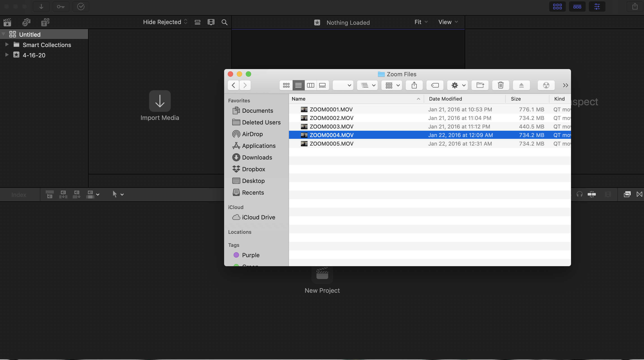The height and width of the screenshot is (360, 644).
Task: Click the browser search magnifier icon
Action: point(224,22)
